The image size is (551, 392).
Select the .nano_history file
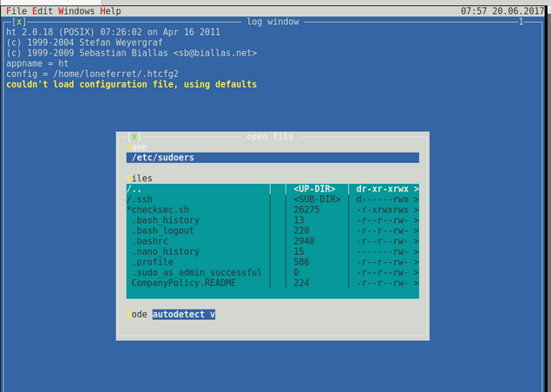click(x=197, y=252)
